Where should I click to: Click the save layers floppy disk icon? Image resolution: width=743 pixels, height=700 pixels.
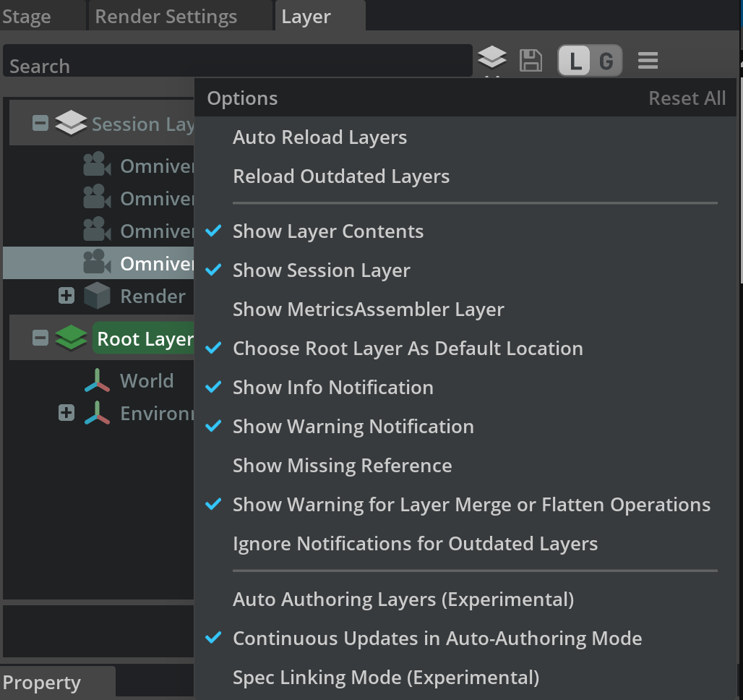[x=531, y=61]
